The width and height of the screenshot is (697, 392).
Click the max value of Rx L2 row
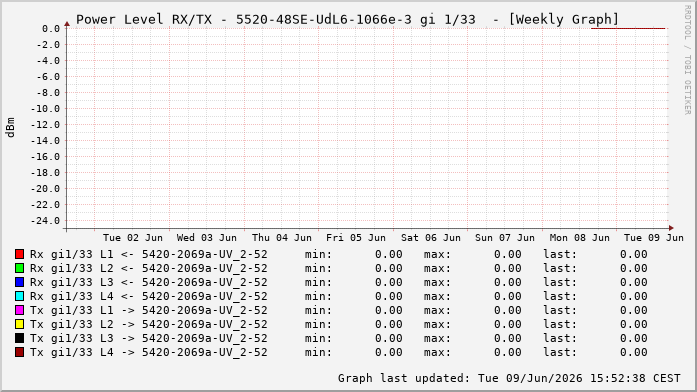(x=508, y=268)
